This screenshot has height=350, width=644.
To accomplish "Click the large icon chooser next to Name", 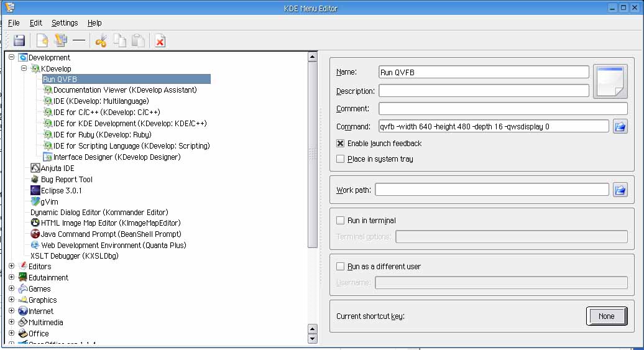I will [x=610, y=81].
